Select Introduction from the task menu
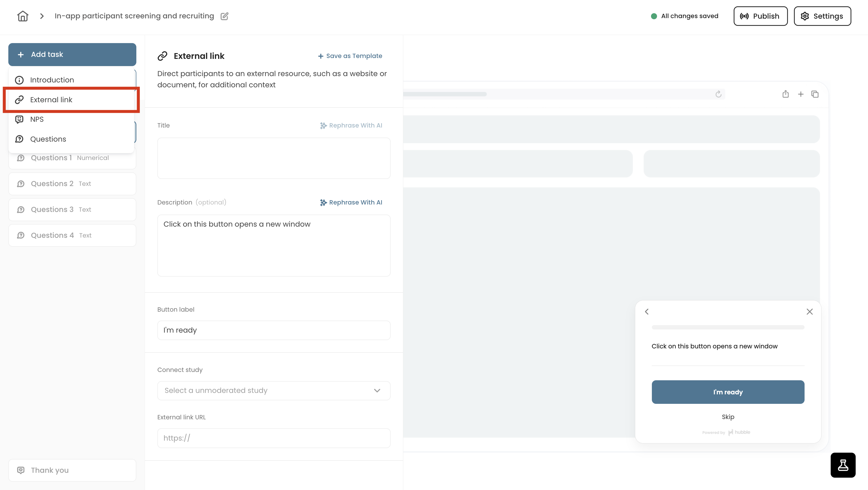The image size is (868, 490). coord(71,80)
